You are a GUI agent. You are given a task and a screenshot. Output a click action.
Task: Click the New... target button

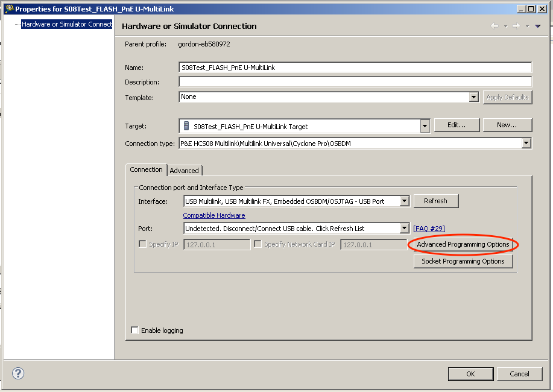[507, 125]
